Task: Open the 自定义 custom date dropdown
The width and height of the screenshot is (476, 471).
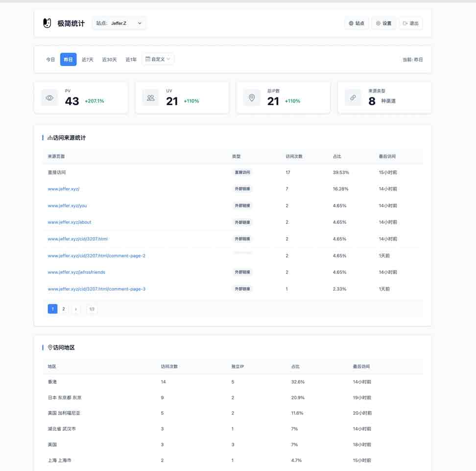Action: pyautogui.click(x=158, y=59)
